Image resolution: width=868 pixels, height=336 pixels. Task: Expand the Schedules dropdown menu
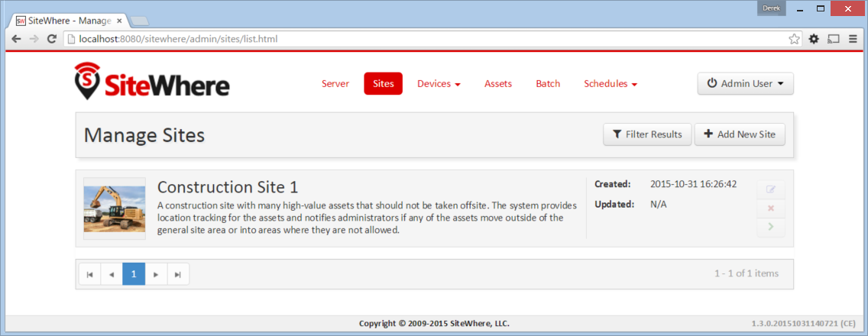tap(611, 84)
